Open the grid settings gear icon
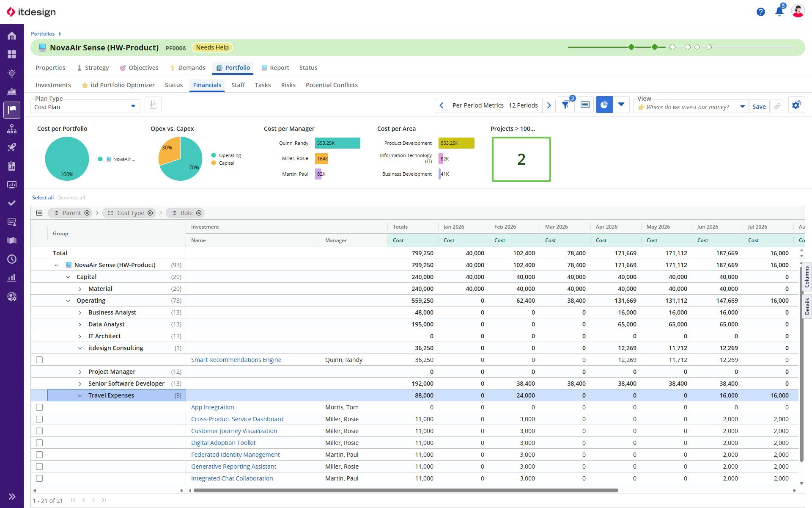 click(796, 105)
